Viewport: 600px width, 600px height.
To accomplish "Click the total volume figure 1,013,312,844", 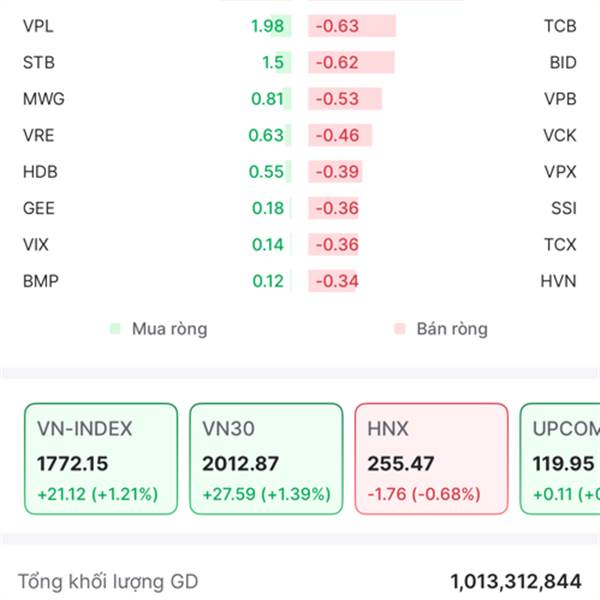I will click(515, 581).
